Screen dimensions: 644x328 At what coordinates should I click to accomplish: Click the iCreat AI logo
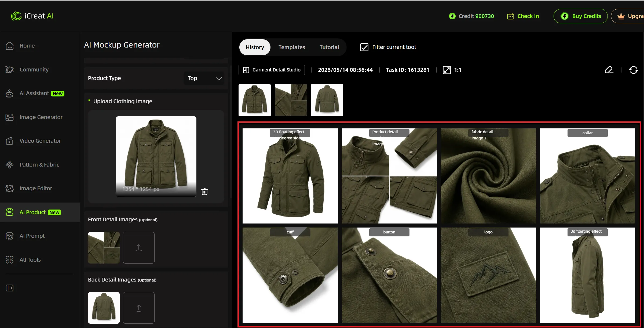click(x=32, y=16)
